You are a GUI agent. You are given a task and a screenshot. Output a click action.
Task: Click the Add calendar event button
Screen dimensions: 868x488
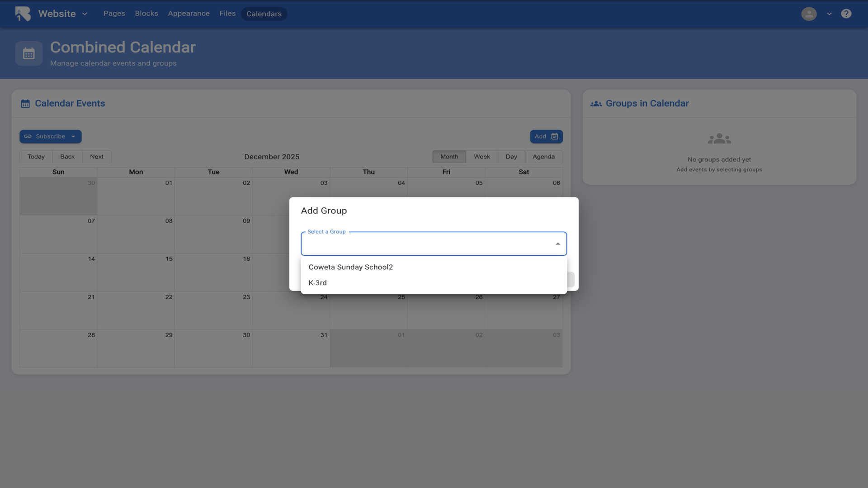(x=546, y=136)
